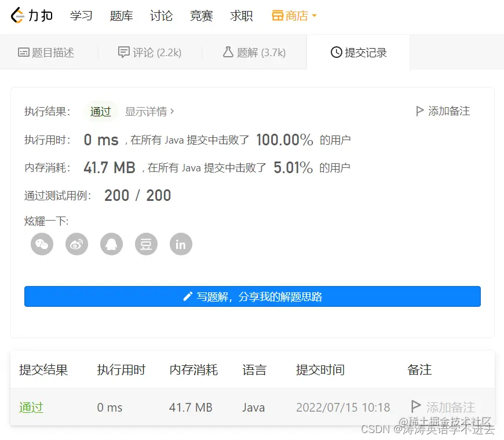Open the 竞赛 navigation item
Screen dimensions: 504x440
pyautogui.click(x=201, y=16)
